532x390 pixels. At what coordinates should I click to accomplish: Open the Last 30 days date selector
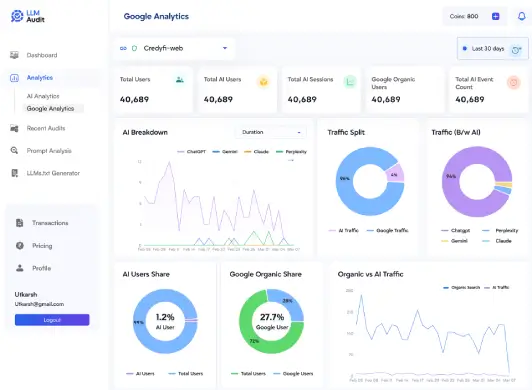(x=493, y=49)
